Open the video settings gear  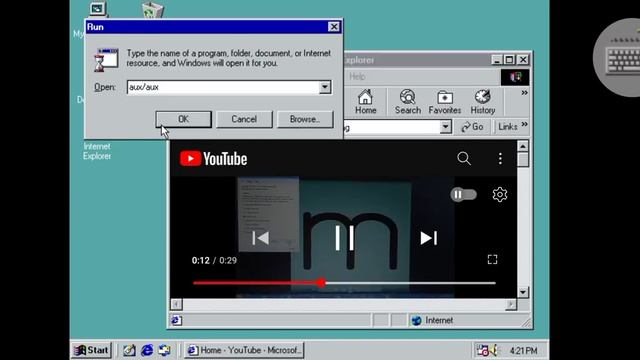(500, 195)
